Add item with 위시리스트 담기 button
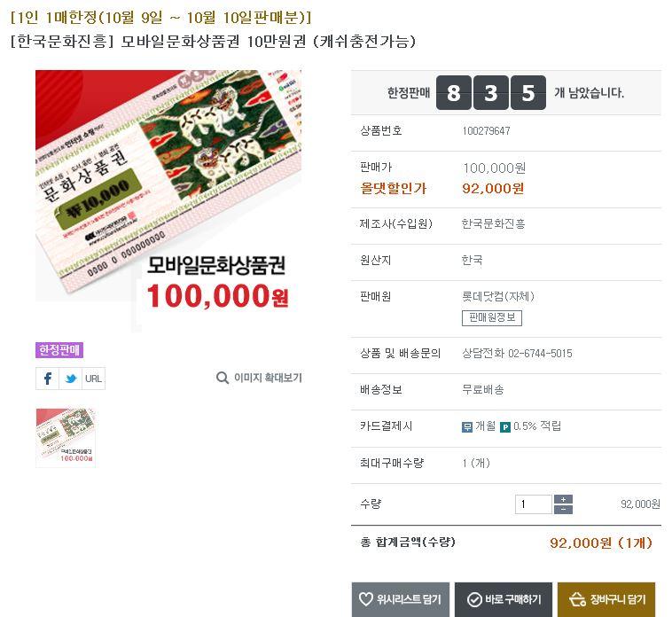This screenshot has height=617, width=672. coord(401,599)
